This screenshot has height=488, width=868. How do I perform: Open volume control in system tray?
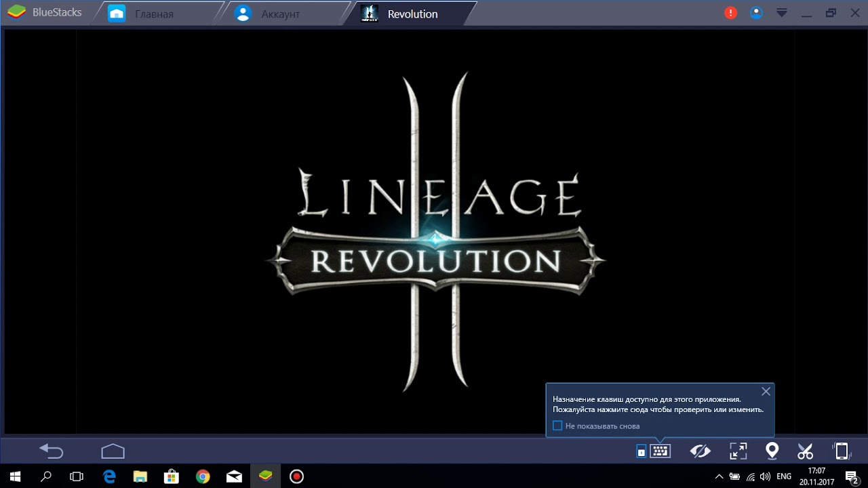point(766,476)
